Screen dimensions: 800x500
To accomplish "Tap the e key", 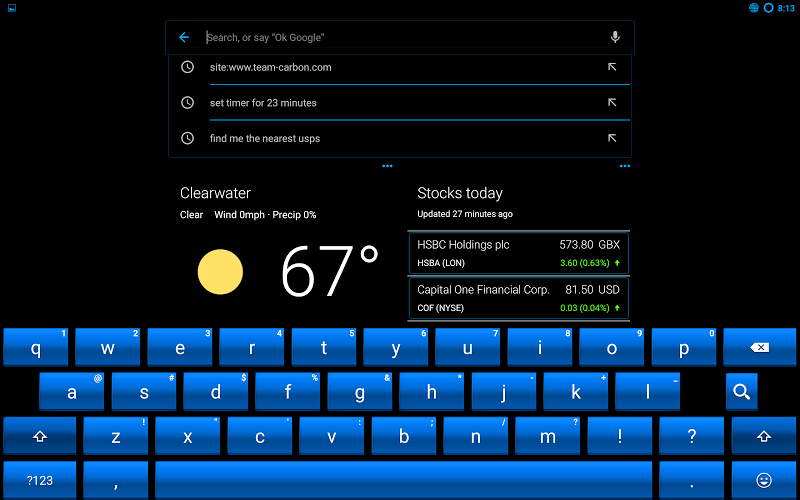I will (x=180, y=347).
